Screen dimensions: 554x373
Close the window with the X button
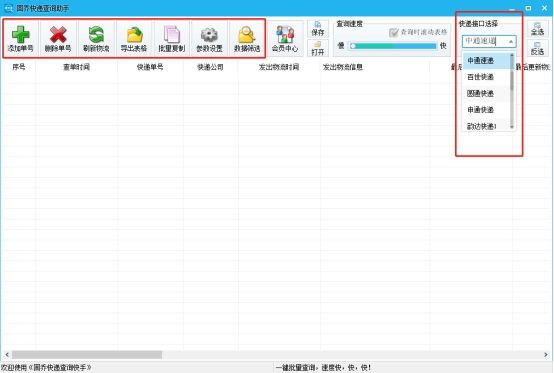pyautogui.click(x=544, y=8)
